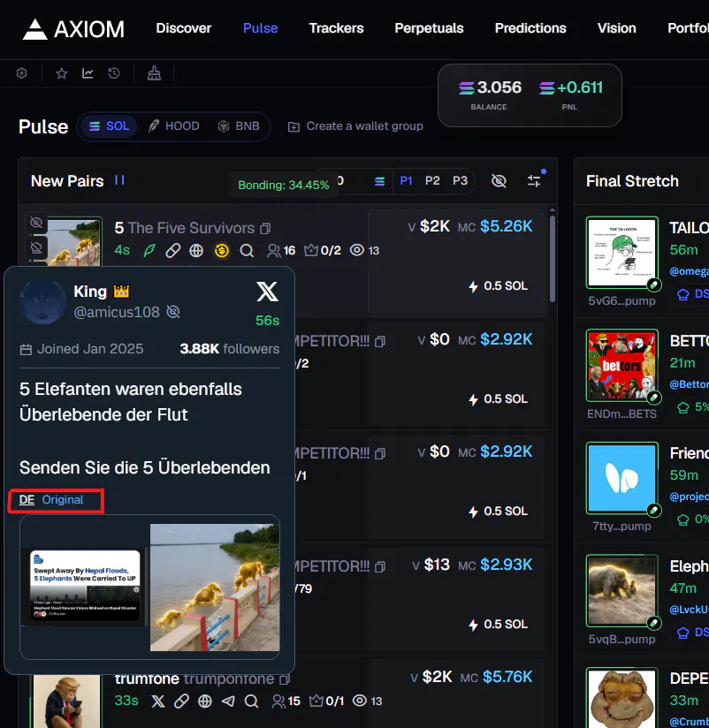Click second hide icon on Five Survivors thumbnail
This screenshot has width=709, height=728.
pos(36,248)
